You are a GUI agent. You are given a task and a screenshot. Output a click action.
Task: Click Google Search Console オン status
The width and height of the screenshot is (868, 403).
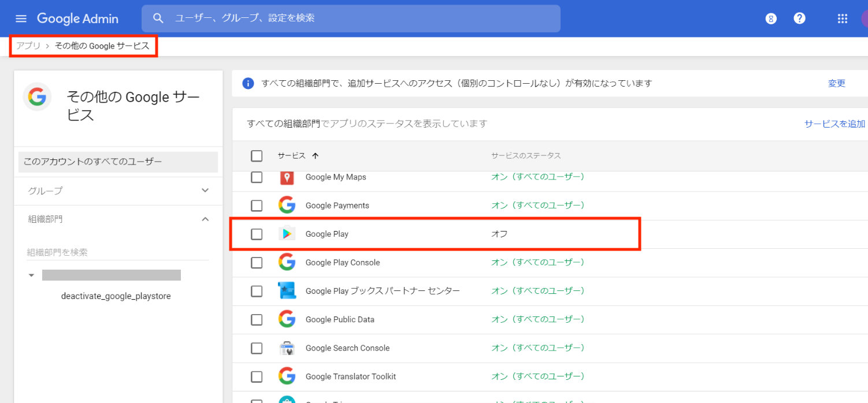click(538, 348)
